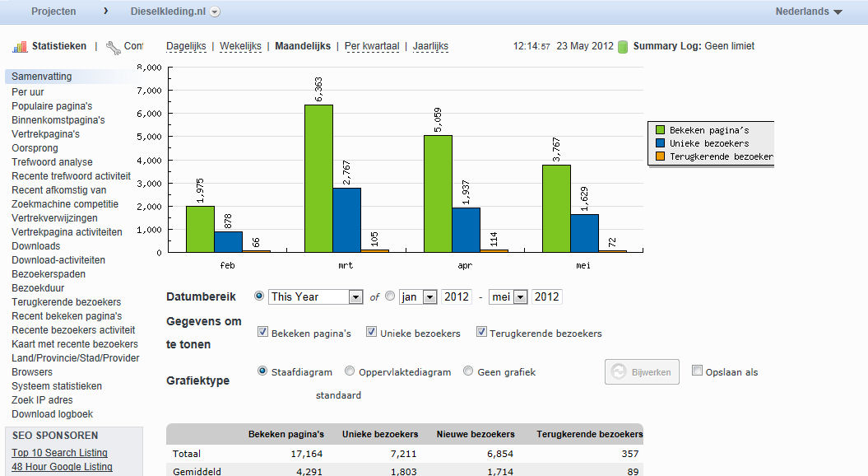Open Land/Provincie/Stad/Provider report
Viewport: 868px width, 476px height.
coord(76,358)
